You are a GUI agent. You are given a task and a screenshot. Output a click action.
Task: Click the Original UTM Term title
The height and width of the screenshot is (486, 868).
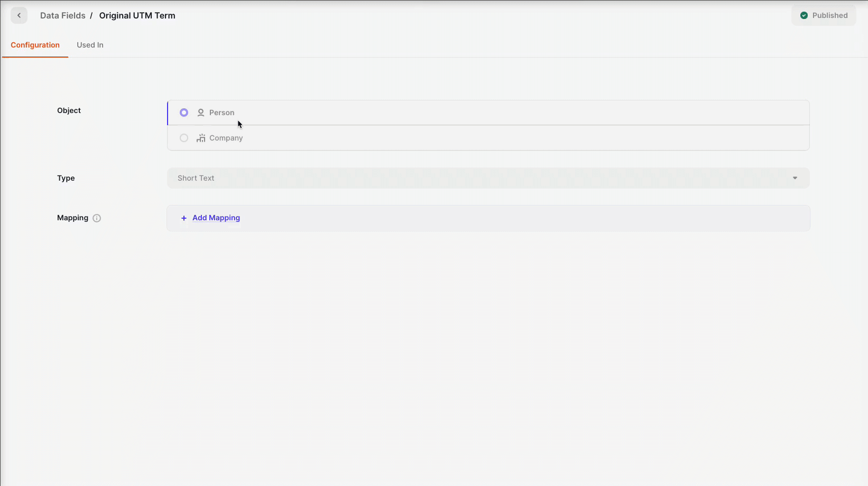coord(137,15)
